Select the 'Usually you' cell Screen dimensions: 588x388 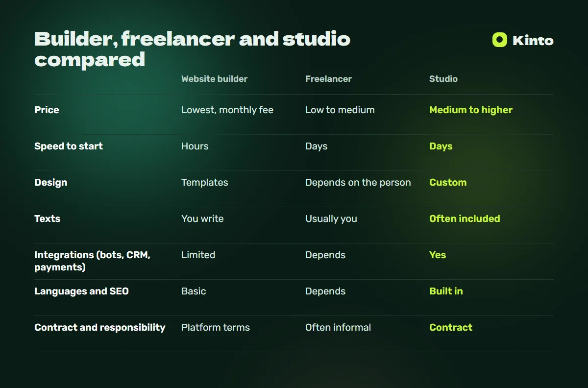[x=331, y=219]
